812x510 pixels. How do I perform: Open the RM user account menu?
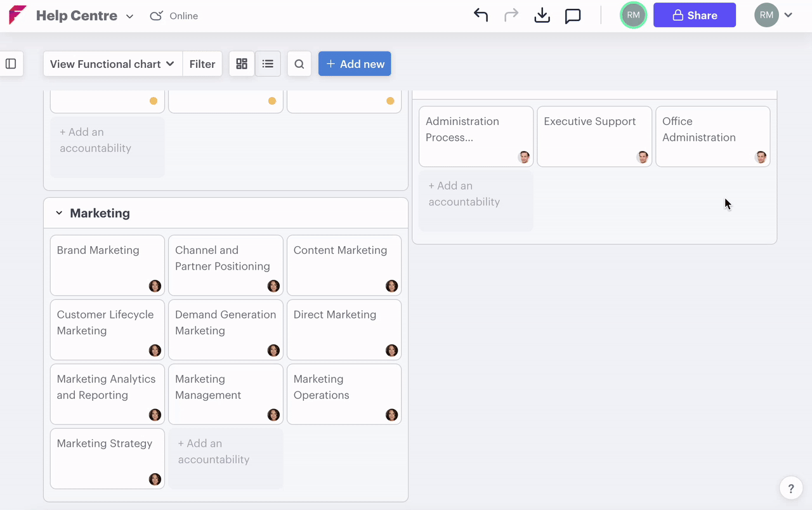coord(774,15)
